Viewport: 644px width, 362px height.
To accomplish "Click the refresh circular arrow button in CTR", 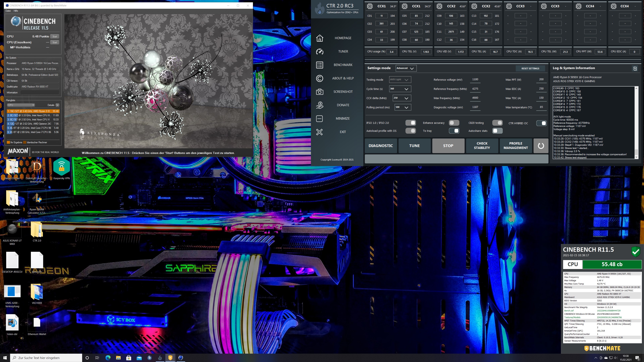I will [541, 146].
